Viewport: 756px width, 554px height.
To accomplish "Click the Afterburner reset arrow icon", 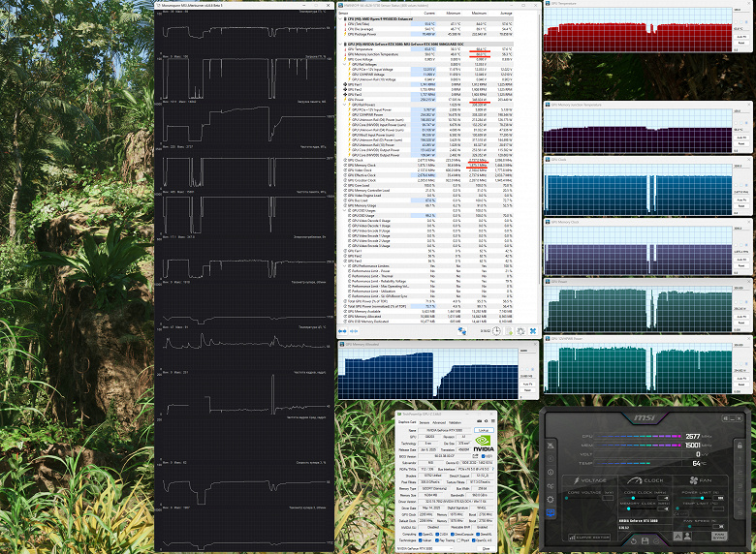I will (634, 541).
